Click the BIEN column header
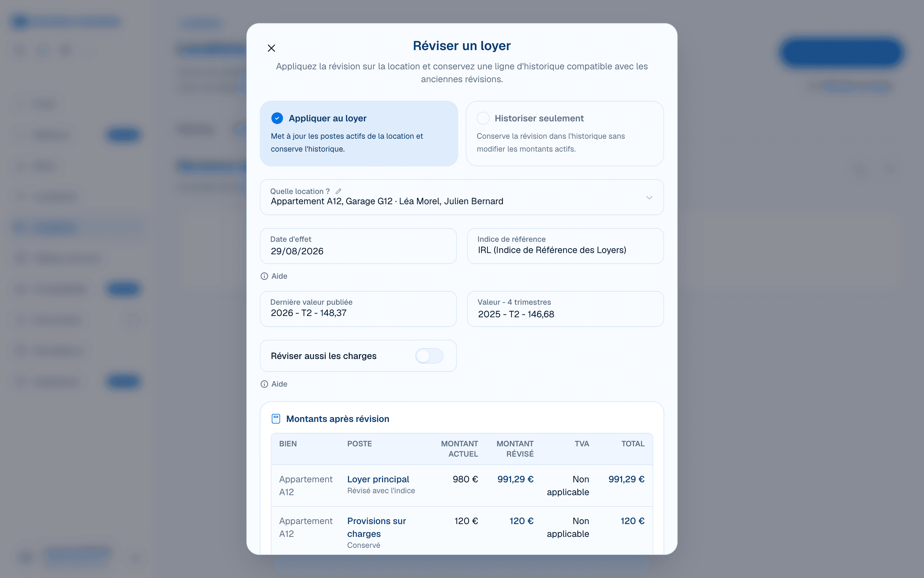This screenshot has height=578, width=924. click(x=288, y=444)
